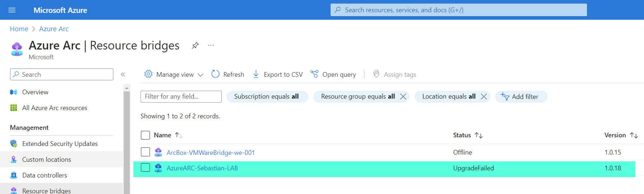The width and height of the screenshot is (644, 194).
Task: Pin the Resource bridges page
Action: coord(195,46)
